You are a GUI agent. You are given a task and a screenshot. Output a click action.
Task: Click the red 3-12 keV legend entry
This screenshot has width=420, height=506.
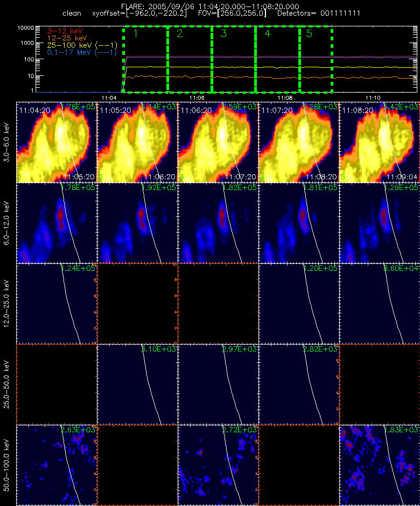pyautogui.click(x=65, y=31)
